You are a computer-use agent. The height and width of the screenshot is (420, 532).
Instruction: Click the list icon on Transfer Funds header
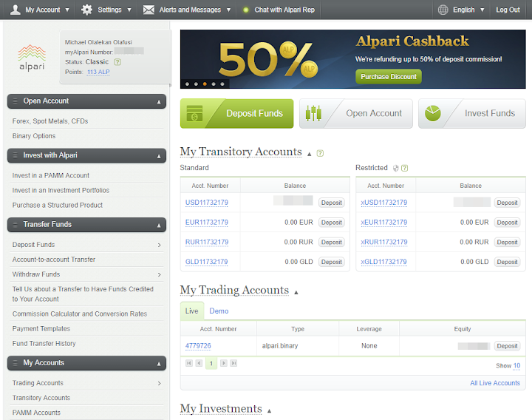pos(15,225)
